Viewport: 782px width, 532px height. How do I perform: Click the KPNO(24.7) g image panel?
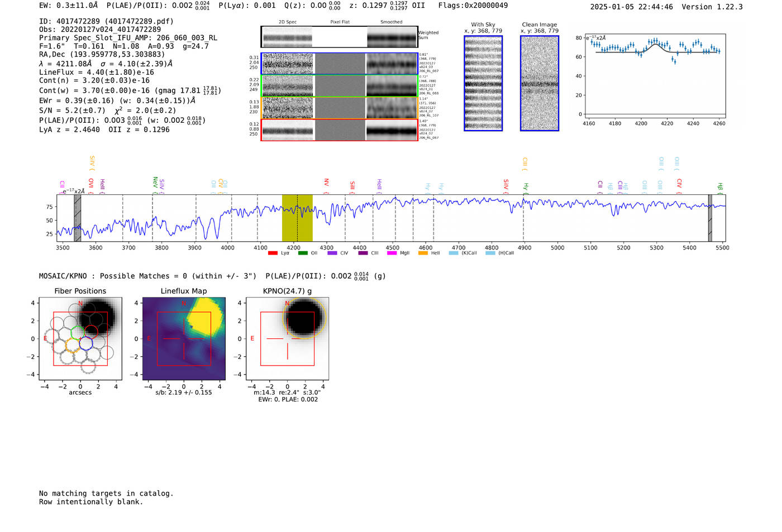[287, 339]
